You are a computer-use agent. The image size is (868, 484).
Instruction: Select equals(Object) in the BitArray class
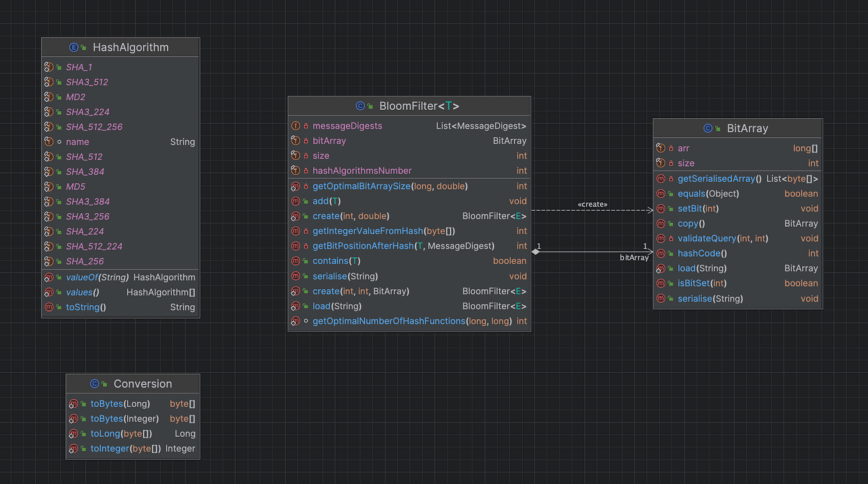tap(692, 193)
